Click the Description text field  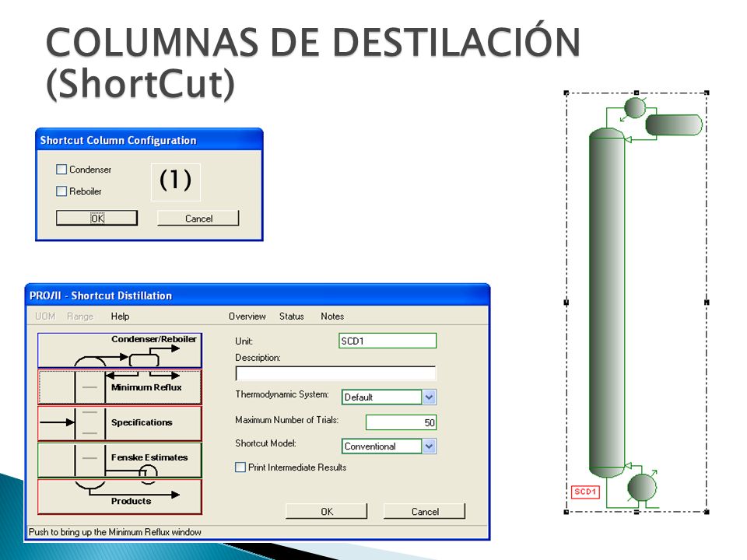[x=335, y=373]
